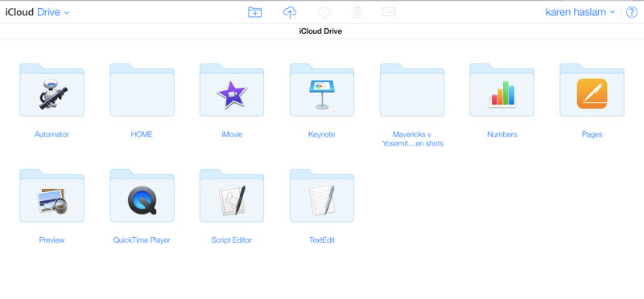Click the upload to cloud icon
This screenshot has width=644, height=299.
[x=290, y=12]
